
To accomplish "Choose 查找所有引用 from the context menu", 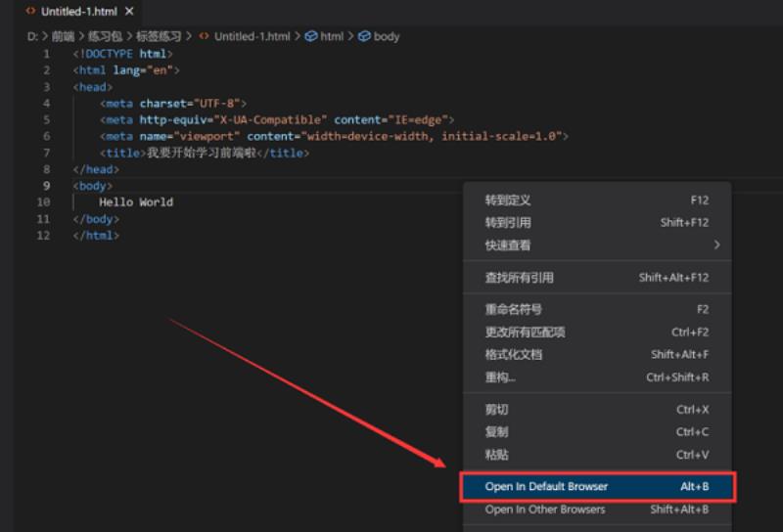I will 597,278.
